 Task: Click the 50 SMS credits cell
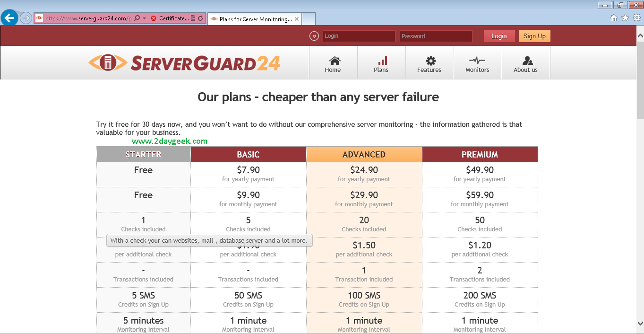tap(249, 299)
